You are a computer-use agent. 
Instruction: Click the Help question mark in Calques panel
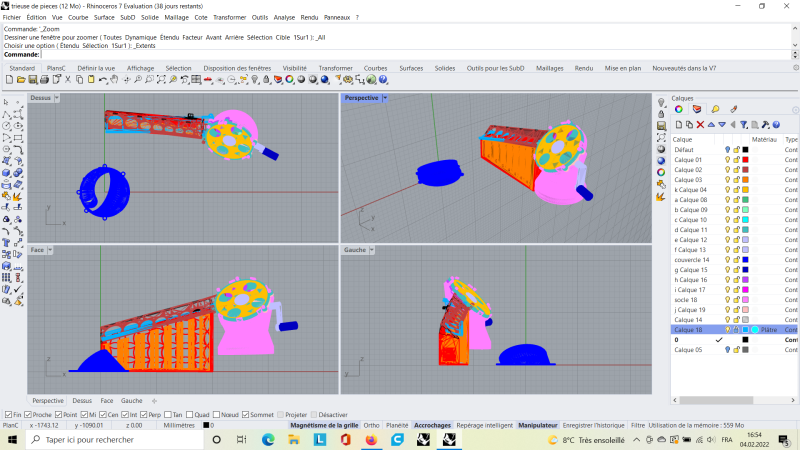(777, 124)
